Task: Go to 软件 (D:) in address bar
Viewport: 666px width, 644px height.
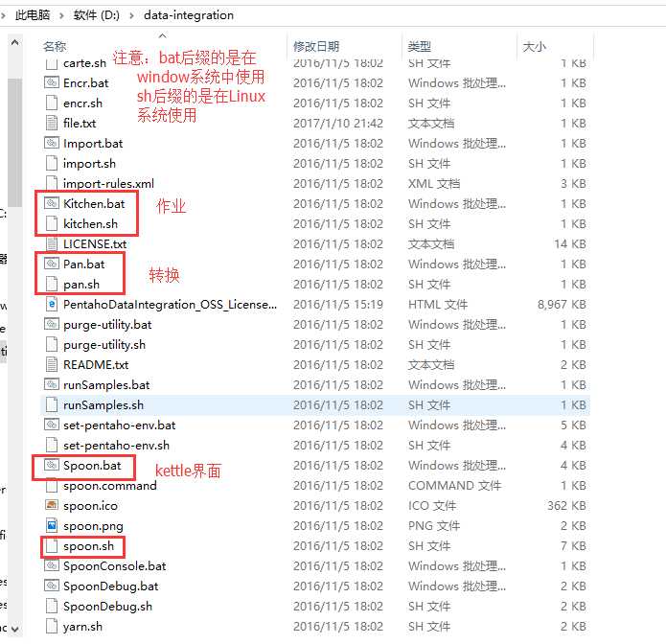Action: click(96, 15)
